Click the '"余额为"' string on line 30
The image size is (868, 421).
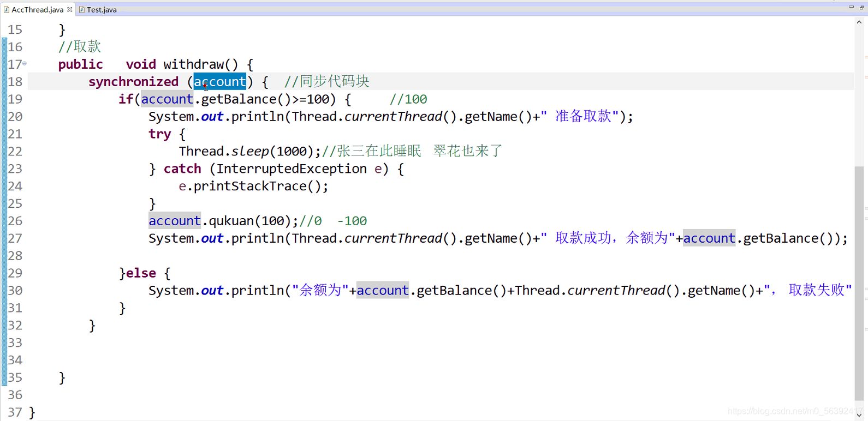click(x=320, y=290)
